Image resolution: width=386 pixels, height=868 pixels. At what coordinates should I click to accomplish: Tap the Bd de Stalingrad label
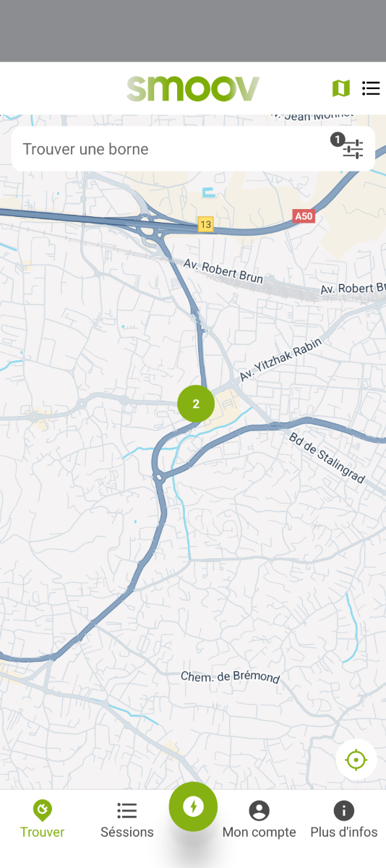(327, 458)
